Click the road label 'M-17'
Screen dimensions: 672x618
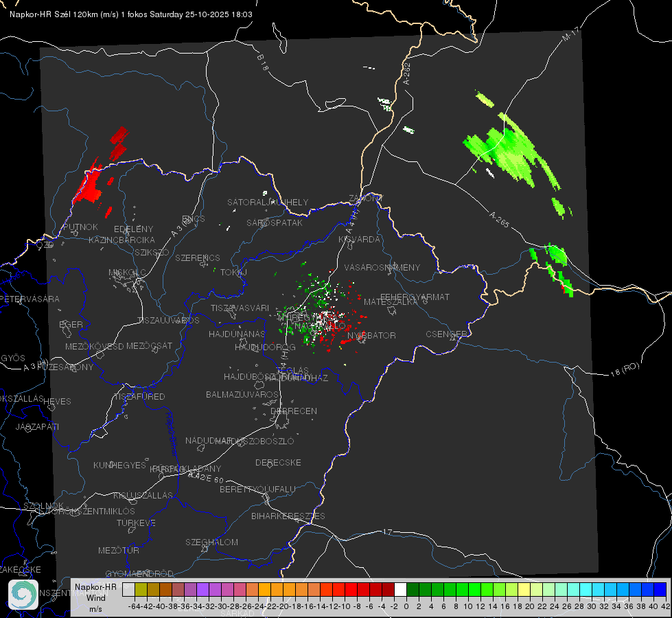(571, 34)
